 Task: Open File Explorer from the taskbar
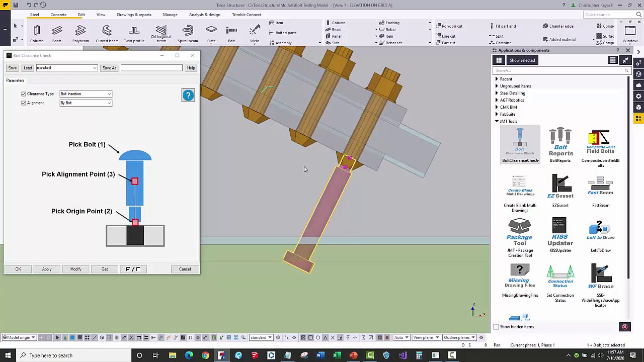pos(173,355)
